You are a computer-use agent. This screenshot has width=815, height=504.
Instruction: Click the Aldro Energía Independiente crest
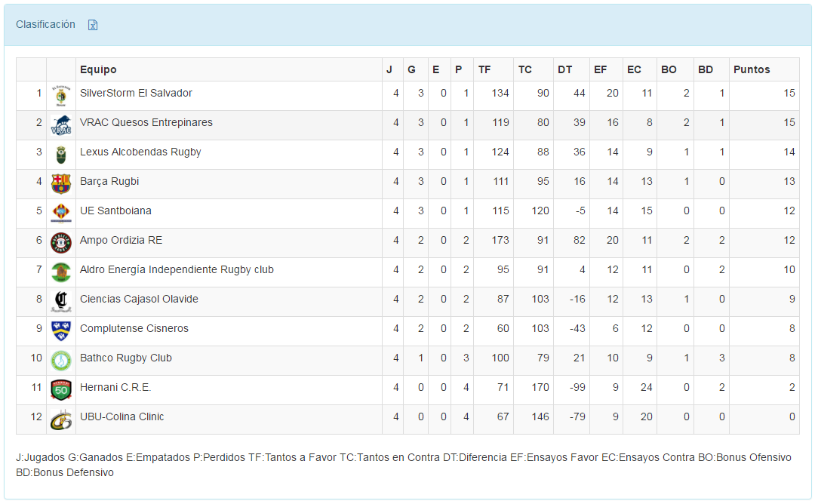60,272
